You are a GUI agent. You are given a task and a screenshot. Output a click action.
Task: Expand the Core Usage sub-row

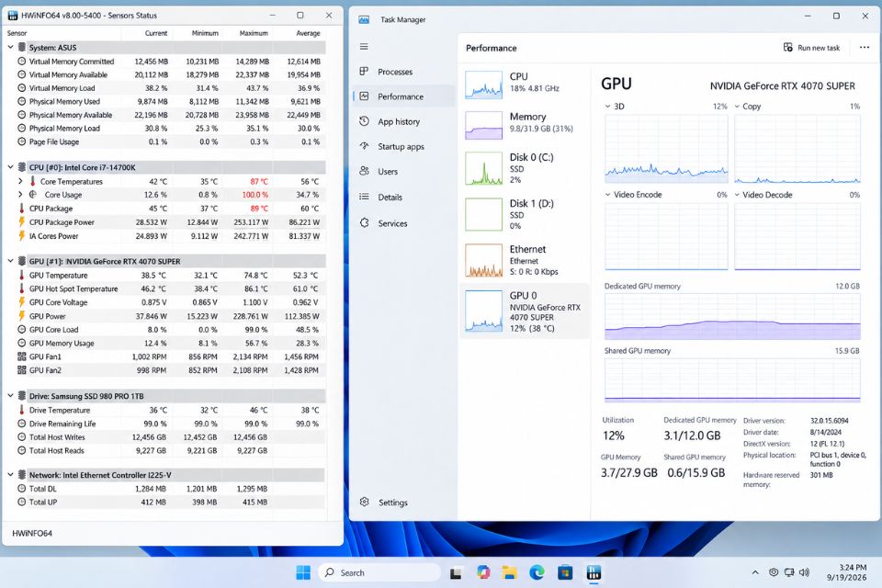click(x=20, y=195)
